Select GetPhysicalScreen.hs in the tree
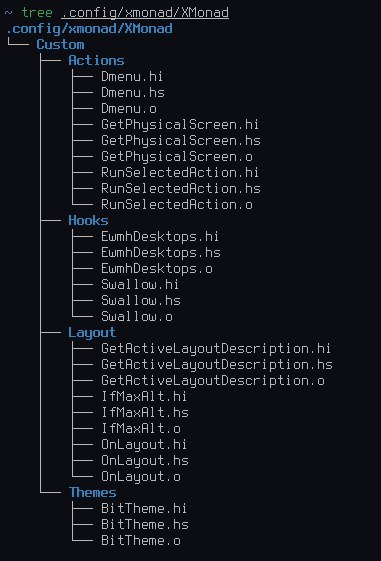Viewport: 381px width, 561px height. tap(181, 140)
